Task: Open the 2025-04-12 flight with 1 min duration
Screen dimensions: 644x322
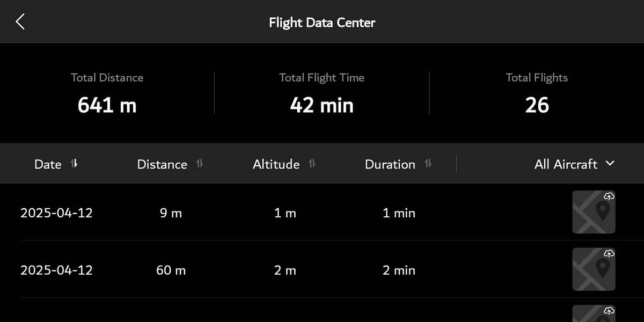Action: (322, 212)
